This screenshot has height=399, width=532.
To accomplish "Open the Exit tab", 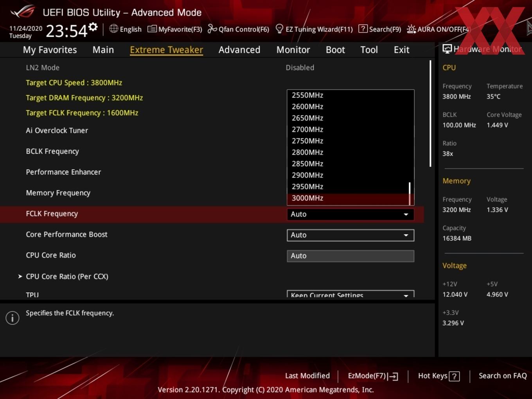I will pyautogui.click(x=401, y=50).
